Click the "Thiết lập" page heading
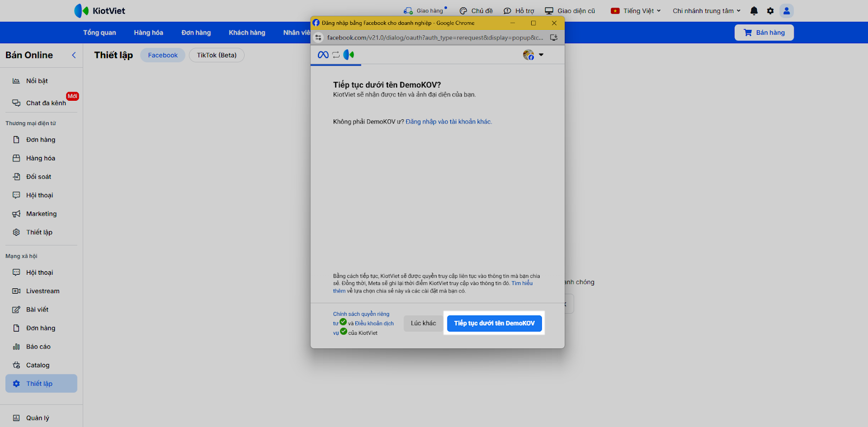Image resolution: width=868 pixels, height=427 pixels. pos(113,55)
